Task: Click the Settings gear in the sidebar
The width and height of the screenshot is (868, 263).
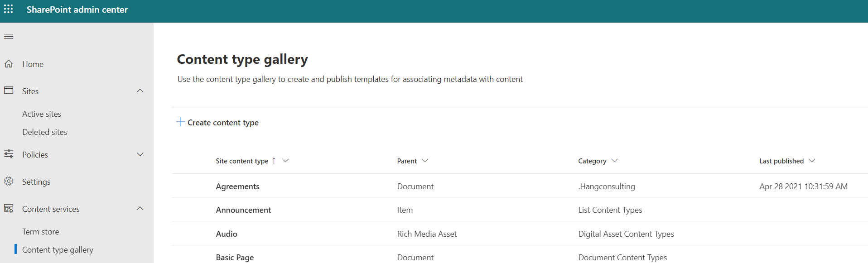Action: [8, 182]
